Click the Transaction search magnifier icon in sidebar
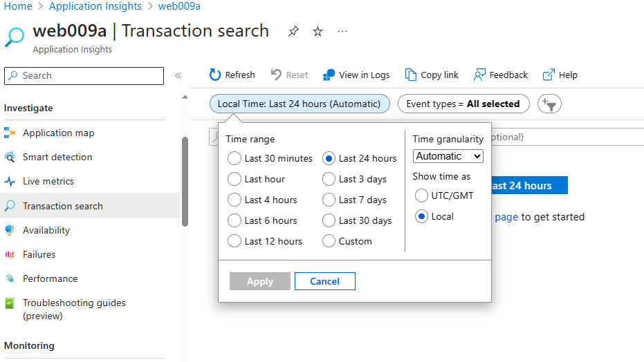The image size is (644, 362). (x=10, y=206)
